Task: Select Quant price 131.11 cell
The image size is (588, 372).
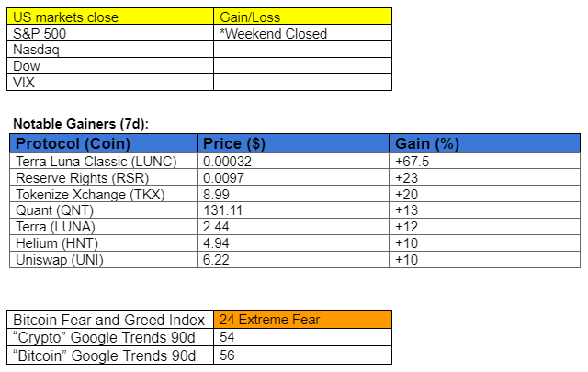Action: point(293,210)
